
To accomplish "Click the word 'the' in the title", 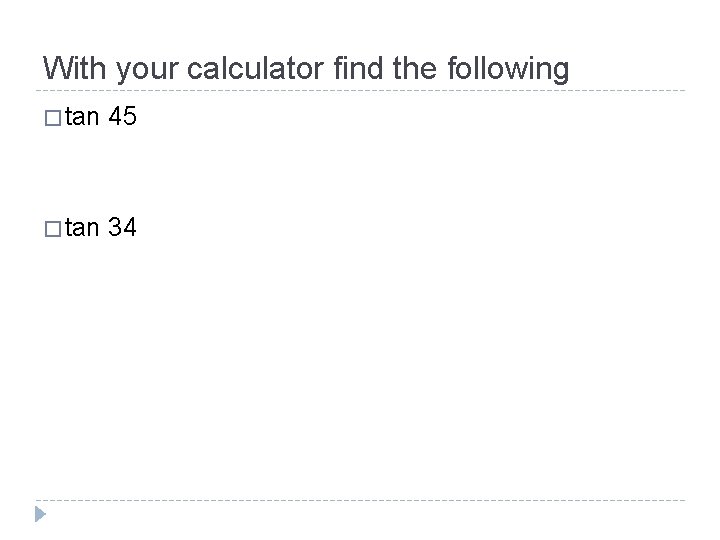I will click(x=415, y=68).
